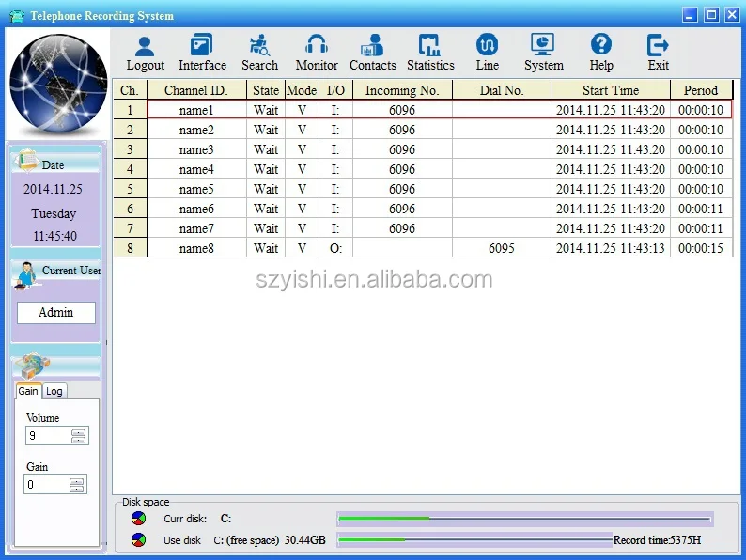Select channel row name5
Image resolution: width=746 pixels, height=560 pixels.
423,189
